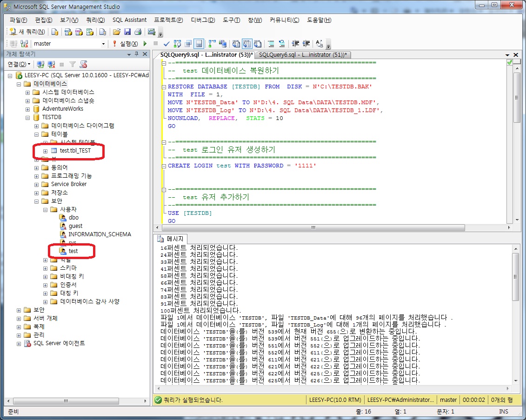
Task: Toggle Include Actual Execution Plan
Action: click(212, 44)
